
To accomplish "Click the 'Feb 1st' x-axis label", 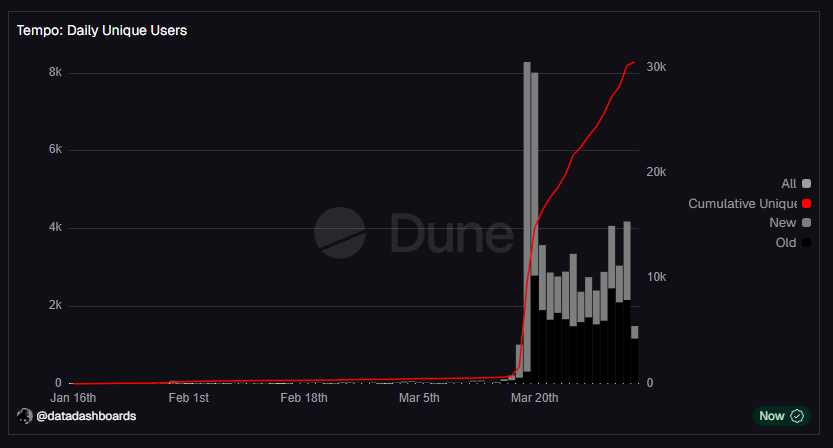I will click(x=189, y=398).
